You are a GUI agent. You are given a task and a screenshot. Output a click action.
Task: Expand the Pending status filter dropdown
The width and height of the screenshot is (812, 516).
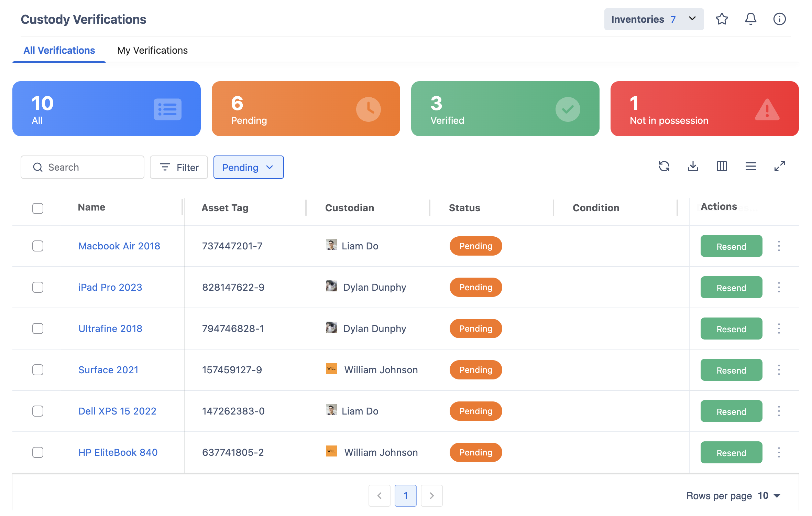(x=249, y=167)
